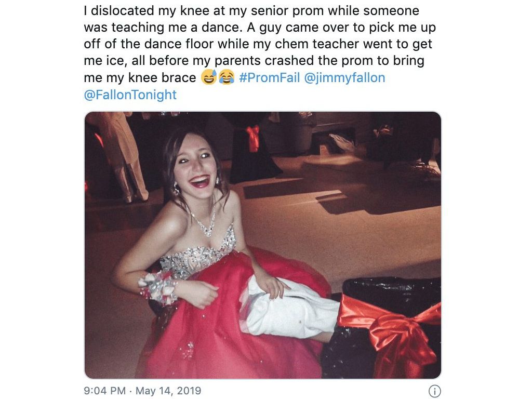Open the @FallonTonight mention link
Image resolution: width=532 pixels, height=399 pixels.
pos(130,95)
